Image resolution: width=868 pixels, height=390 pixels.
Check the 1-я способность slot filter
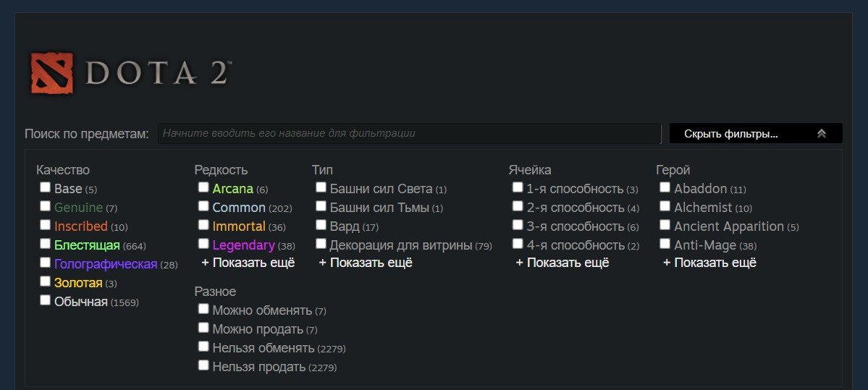tap(517, 187)
